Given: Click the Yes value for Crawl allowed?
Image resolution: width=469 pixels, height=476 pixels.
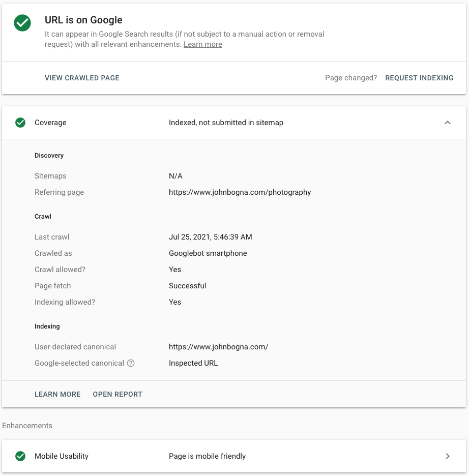Looking at the screenshot, I should pos(175,270).
